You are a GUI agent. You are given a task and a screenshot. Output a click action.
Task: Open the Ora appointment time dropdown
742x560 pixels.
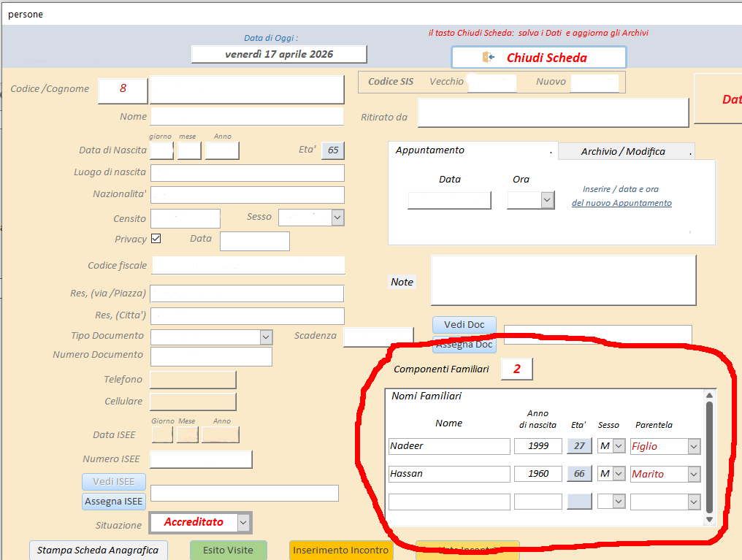pyautogui.click(x=547, y=200)
